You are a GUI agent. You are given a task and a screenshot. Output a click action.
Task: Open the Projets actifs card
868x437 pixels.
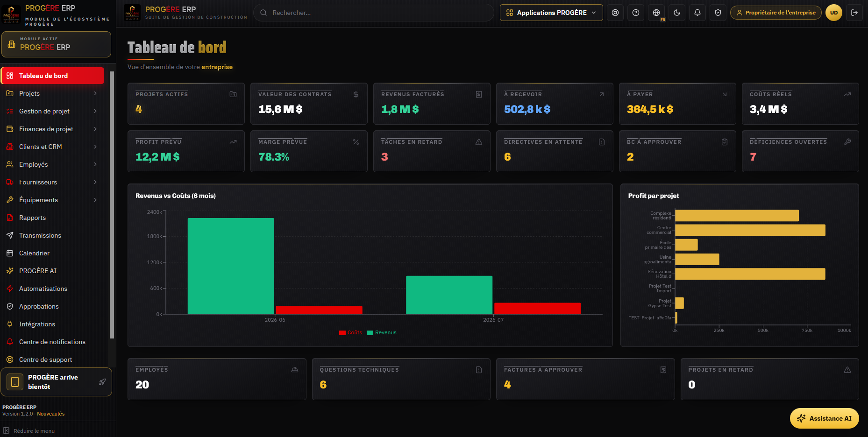tap(186, 104)
